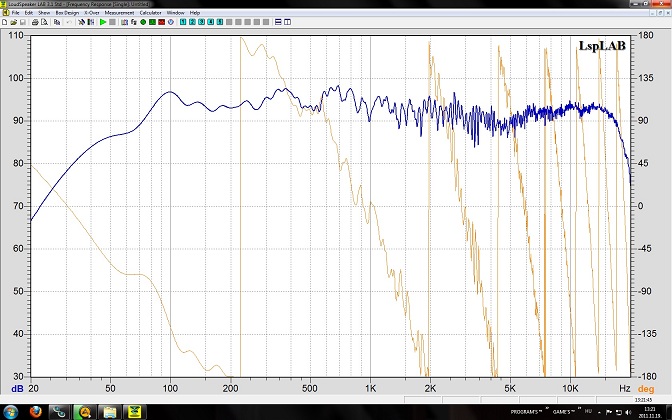Click the blue round icon in the toolbar
Screen dimensions: 672x420
pos(171,22)
